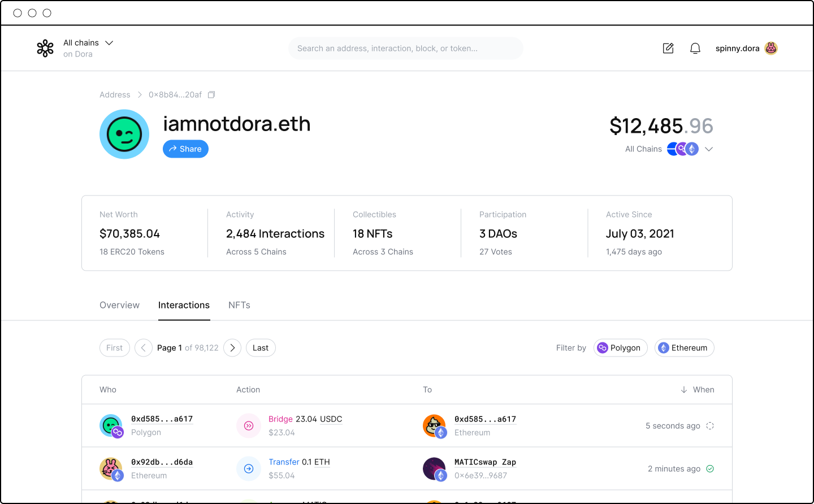814x504 pixels.
Task: Click the spinny.dora profile avatar
Action: coord(771,49)
